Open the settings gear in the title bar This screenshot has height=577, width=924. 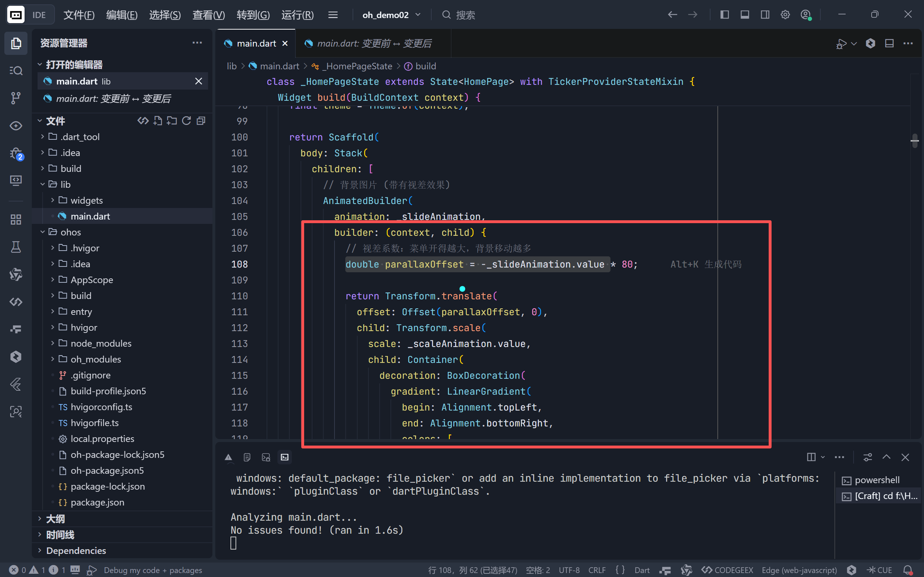pos(785,15)
